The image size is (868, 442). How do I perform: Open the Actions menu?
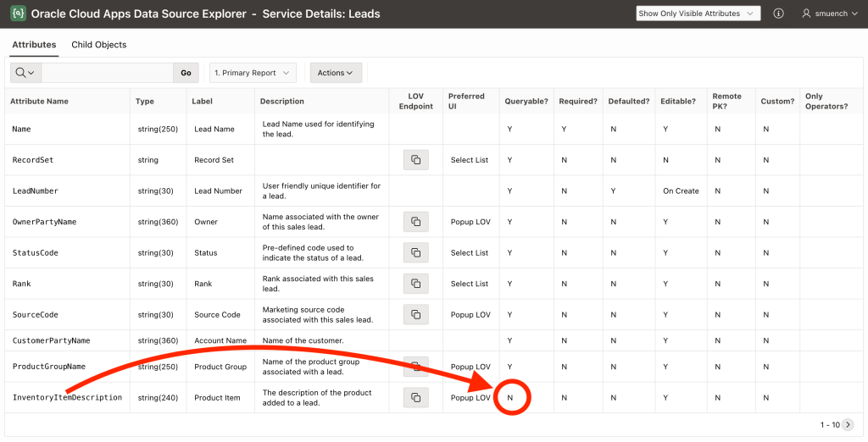[x=336, y=73]
